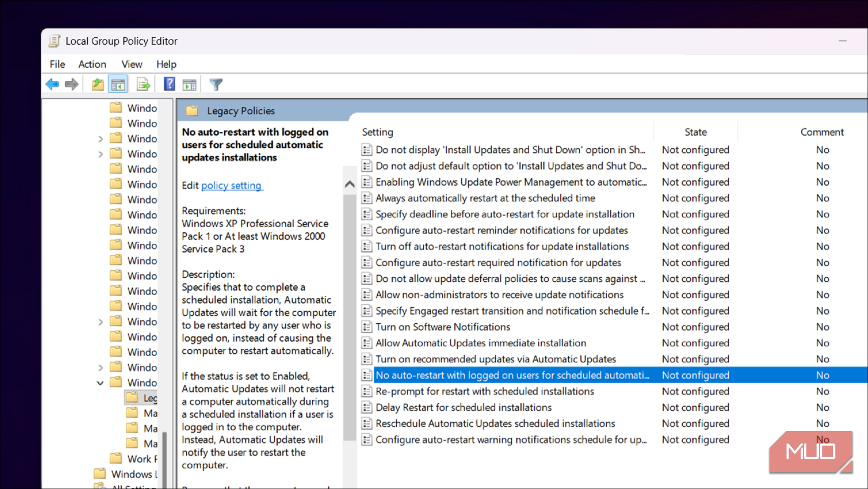Screen dimensions: 868x489
Task: Click policy icon beside 'Turn on recommended updates'
Action: [367, 359]
